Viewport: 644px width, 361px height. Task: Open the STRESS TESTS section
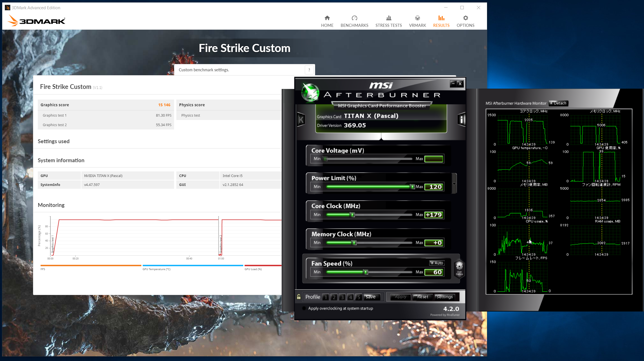pyautogui.click(x=388, y=21)
